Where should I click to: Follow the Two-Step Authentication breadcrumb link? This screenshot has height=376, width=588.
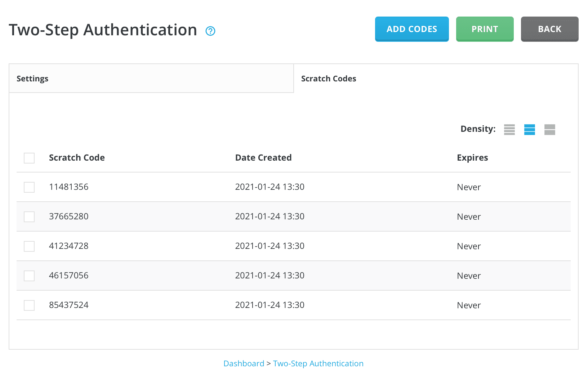(x=318, y=363)
